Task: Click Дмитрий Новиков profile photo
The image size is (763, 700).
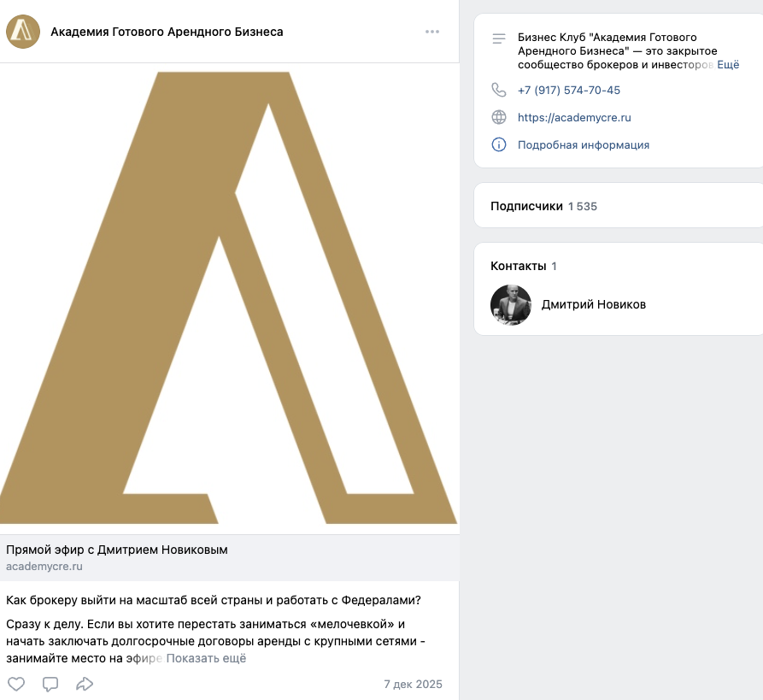Action: pyautogui.click(x=511, y=305)
